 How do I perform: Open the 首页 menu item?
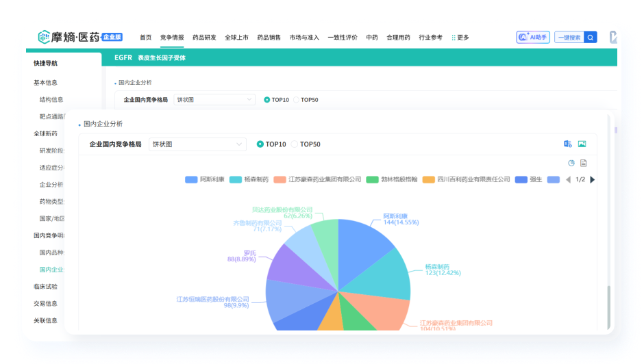(x=145, y=38)
